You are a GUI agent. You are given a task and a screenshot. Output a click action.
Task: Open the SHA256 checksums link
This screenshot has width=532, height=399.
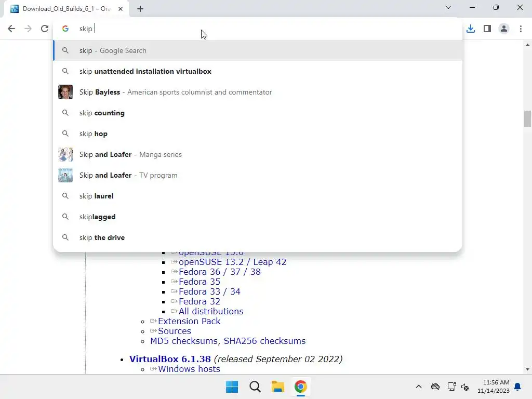point(264,341)
